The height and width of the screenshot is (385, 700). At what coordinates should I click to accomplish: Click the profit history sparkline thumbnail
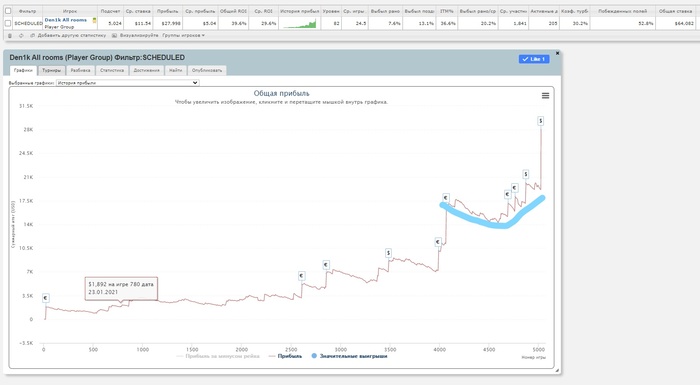300,23
